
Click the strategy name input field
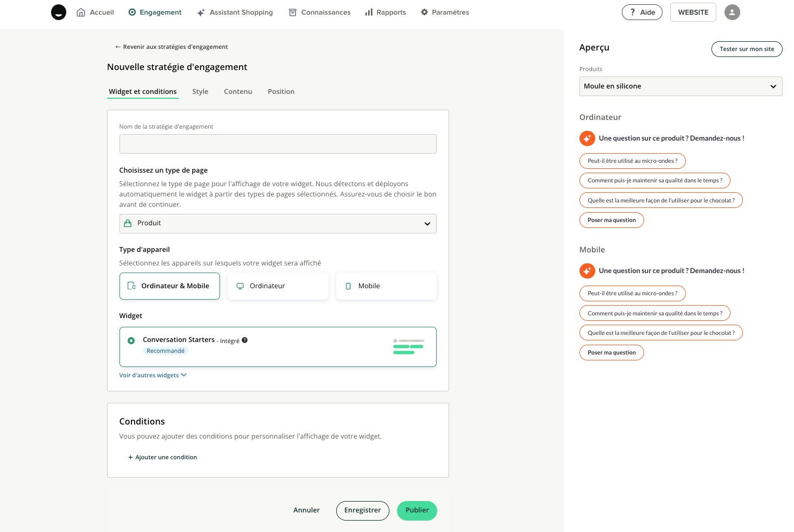click(x=278, y=144)
